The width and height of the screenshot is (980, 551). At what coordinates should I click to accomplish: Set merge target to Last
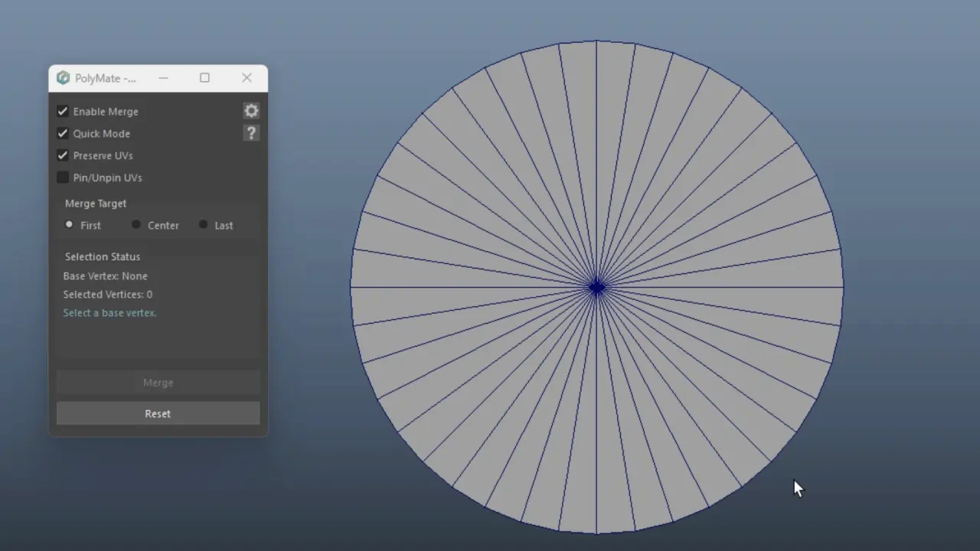(203, 225)
